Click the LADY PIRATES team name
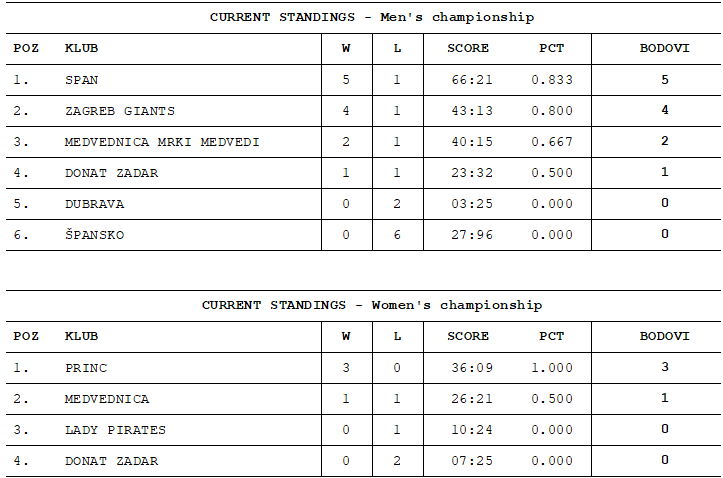The width and height of the screenshot is (723, 478). [x=115, y=430]
